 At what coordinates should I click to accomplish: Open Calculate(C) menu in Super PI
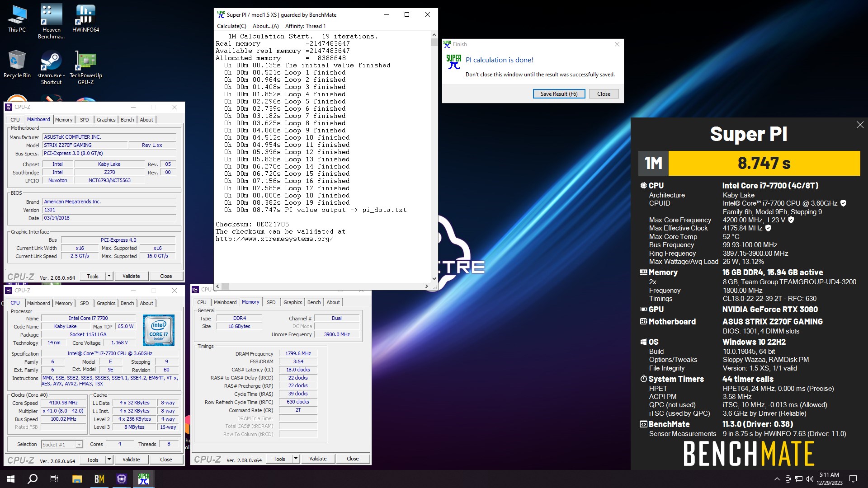click(x=231, y=26)
